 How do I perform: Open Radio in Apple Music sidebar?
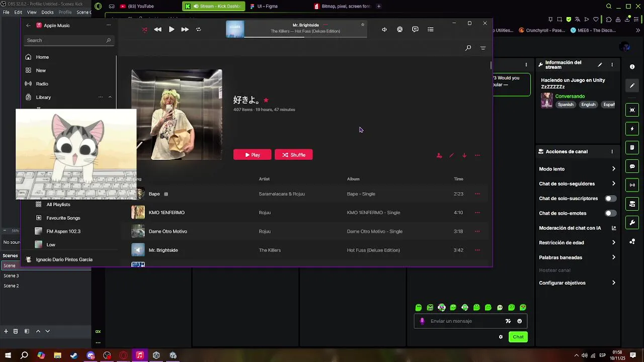tap(42, 83)
